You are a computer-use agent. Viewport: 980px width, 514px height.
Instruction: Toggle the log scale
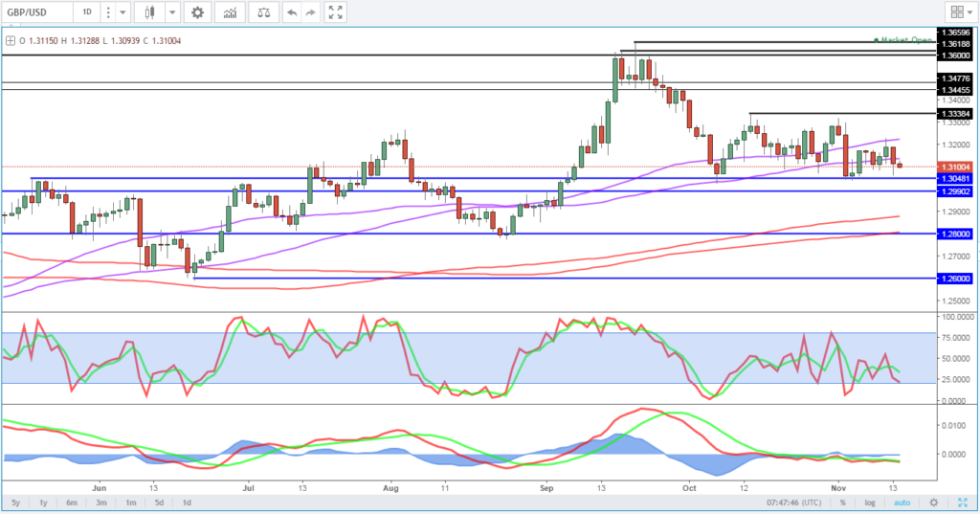[870, 503]
